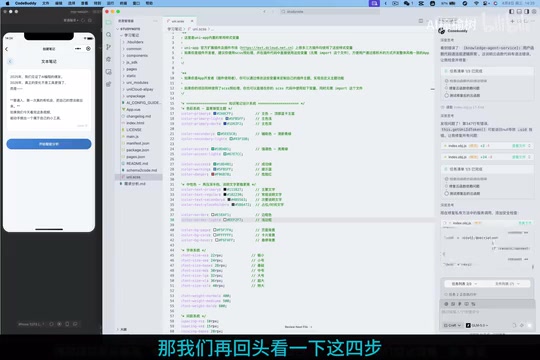Open the 文件 menu in menu bar
Screen dimensions: 540x360
[x=45, y=3]
